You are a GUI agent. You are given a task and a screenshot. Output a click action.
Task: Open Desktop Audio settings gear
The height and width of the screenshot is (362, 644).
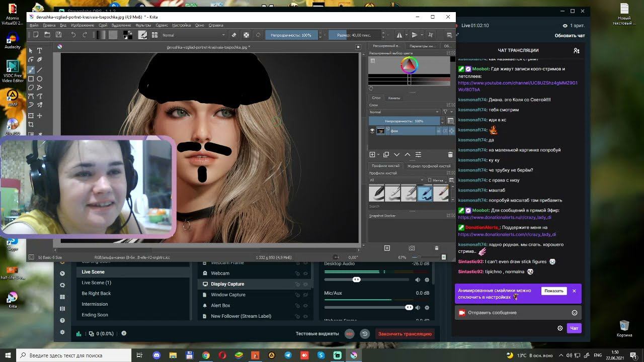427,280
